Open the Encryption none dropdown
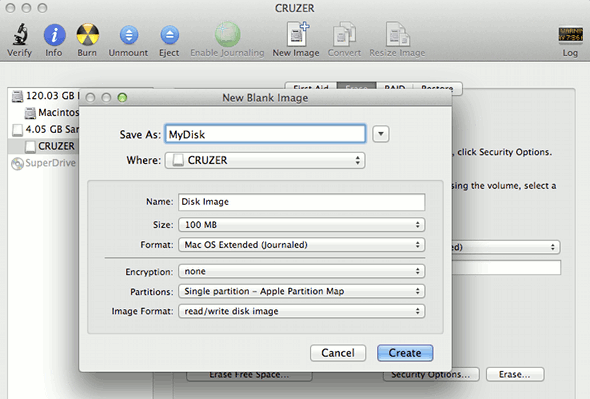 pos(301,271)
